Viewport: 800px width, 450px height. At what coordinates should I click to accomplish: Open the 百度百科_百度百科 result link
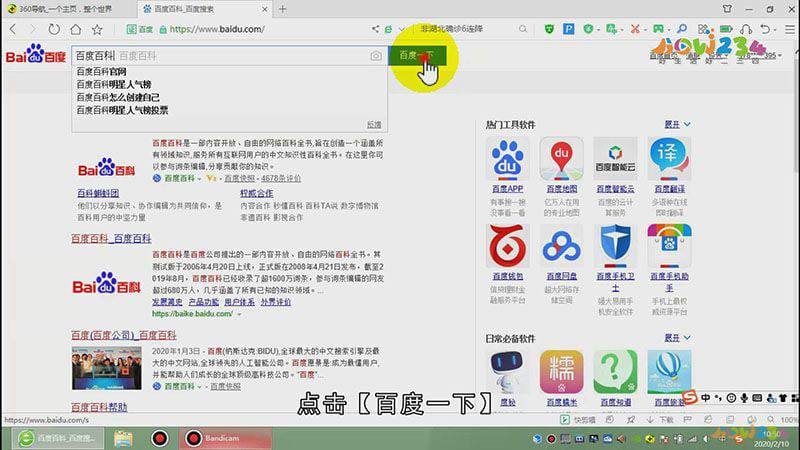click(x=111, y=238)
